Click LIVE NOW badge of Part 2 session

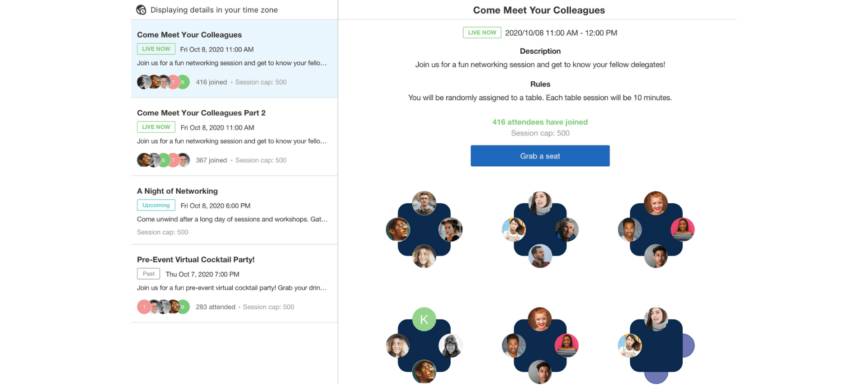[156, 127]
